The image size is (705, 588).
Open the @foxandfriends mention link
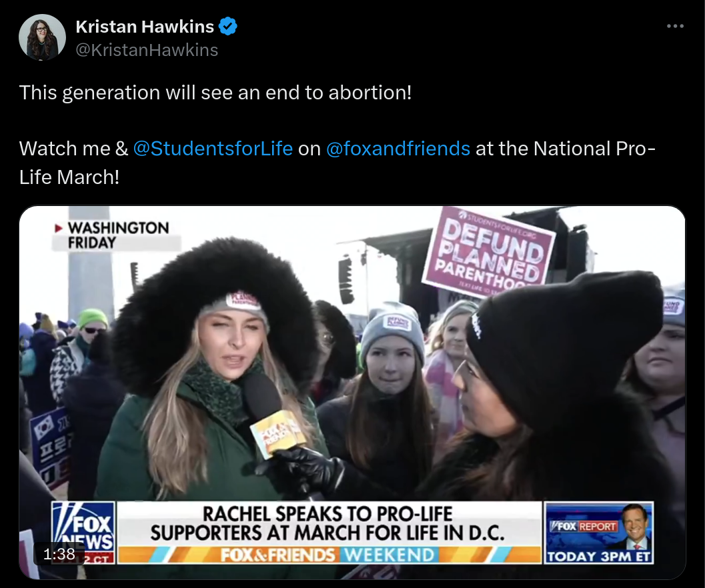[x=398, y=149]
